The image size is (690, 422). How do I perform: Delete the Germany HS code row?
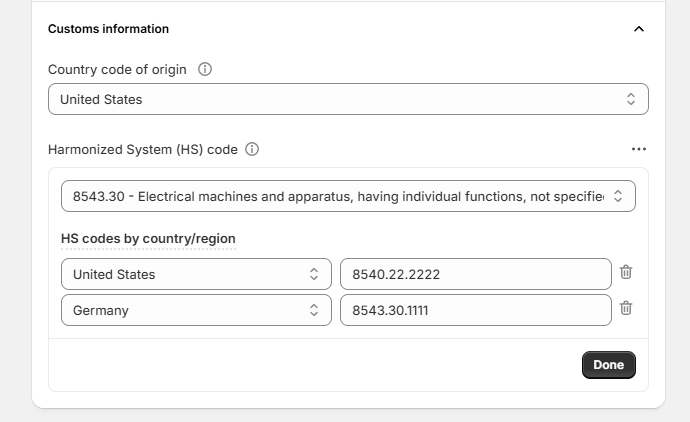626,309
